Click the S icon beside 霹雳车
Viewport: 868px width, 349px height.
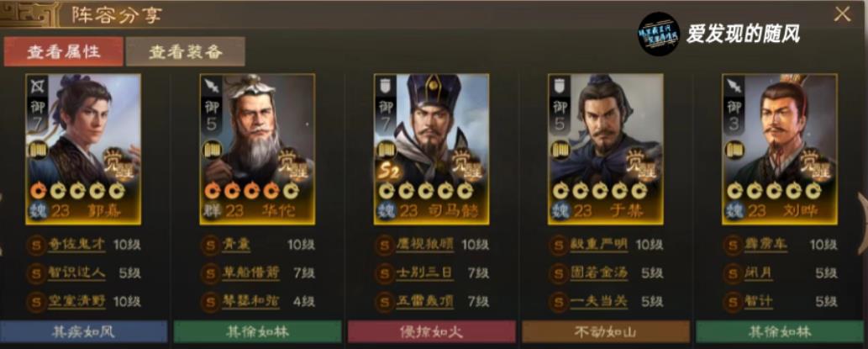point(733,245)
